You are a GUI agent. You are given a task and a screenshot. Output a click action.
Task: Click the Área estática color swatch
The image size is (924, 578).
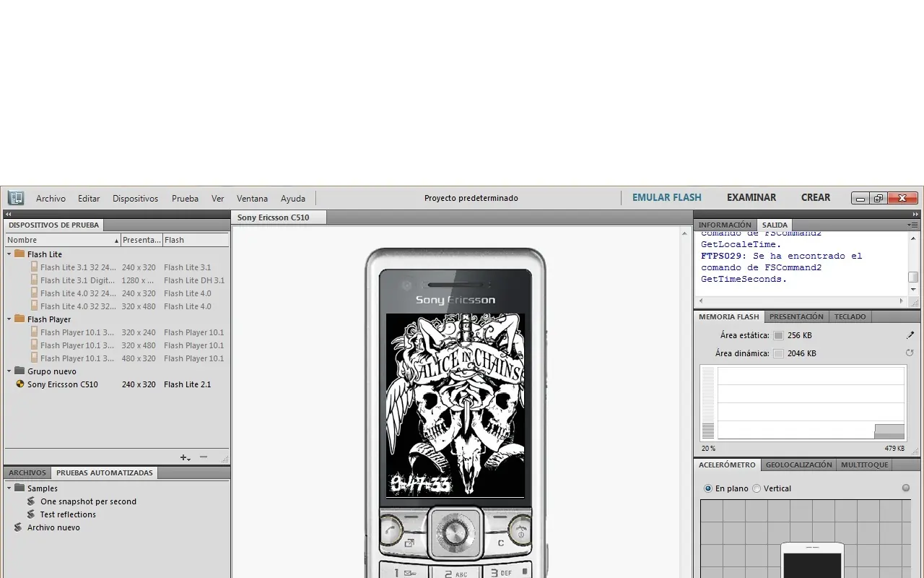click(778, 335)
